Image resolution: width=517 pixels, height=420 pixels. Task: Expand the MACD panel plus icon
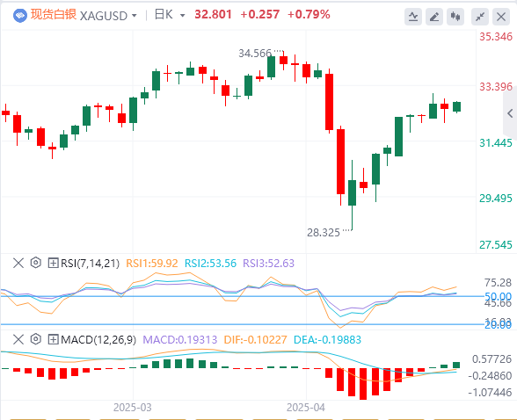point(53,339)
